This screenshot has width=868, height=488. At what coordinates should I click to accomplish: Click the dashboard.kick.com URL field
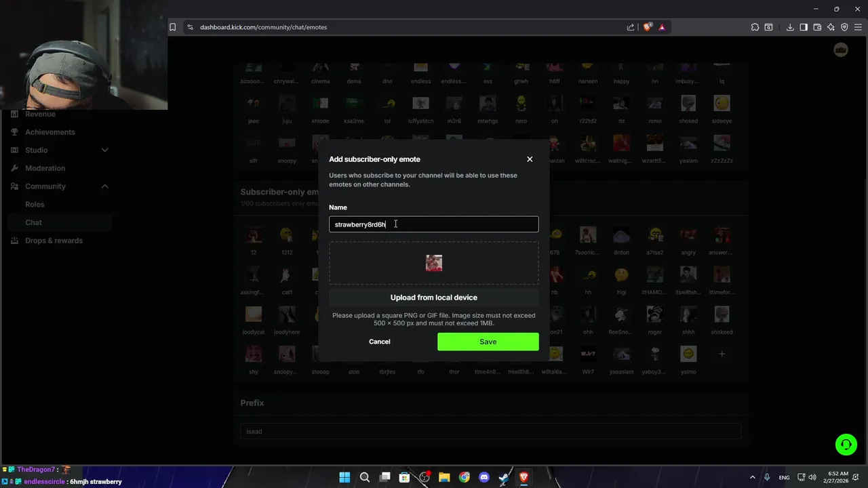pos(263,27)
